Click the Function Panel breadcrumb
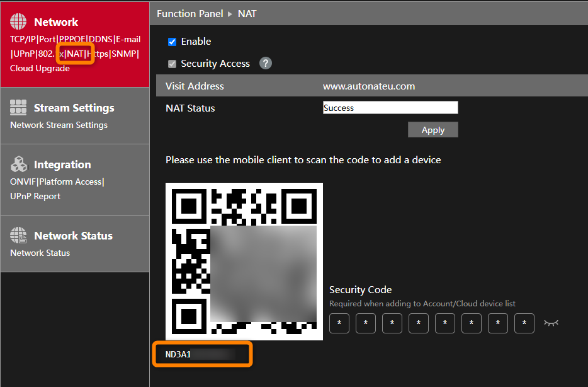The height and width of the screenshot is (387, 588). click(189, 14)
